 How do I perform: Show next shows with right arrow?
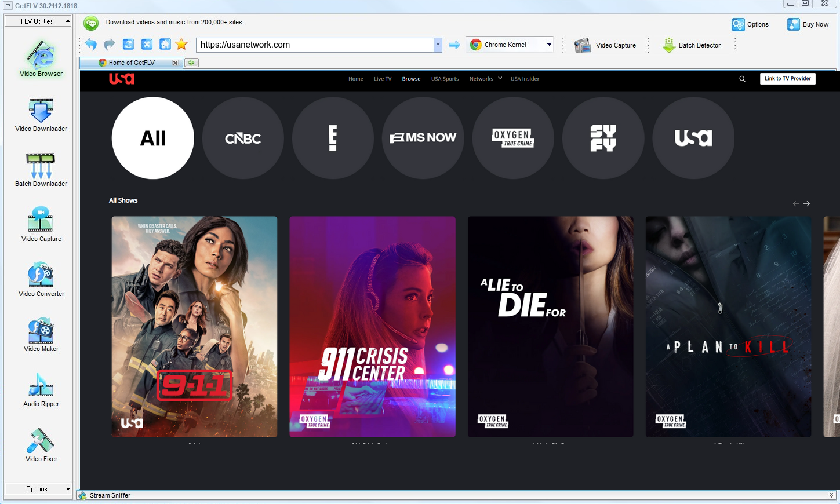click(806, 203)
